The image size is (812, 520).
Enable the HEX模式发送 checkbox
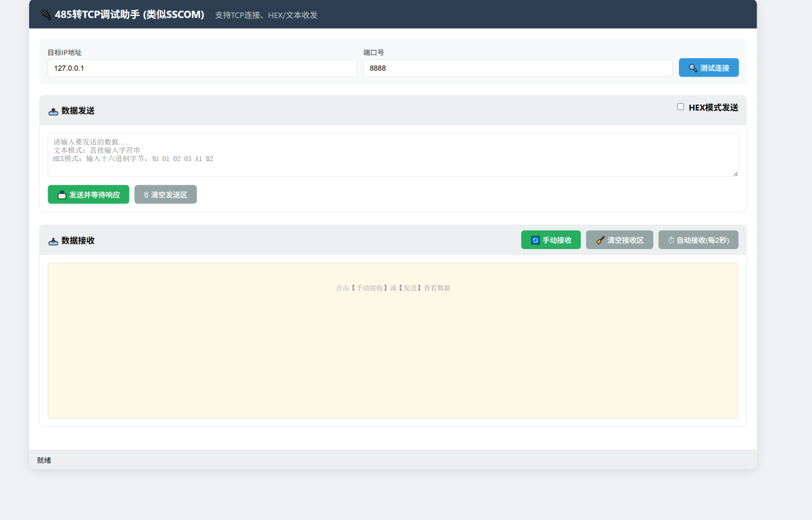[x=681, y=107]
